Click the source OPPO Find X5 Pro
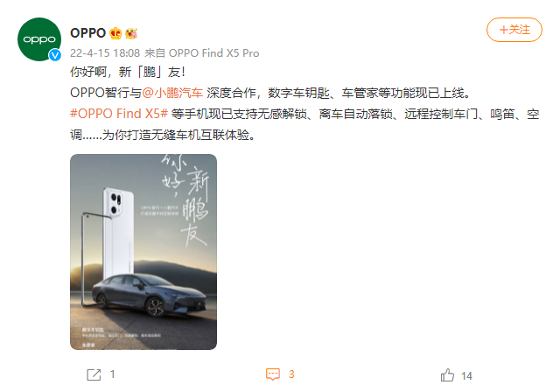 click(213, 53)
